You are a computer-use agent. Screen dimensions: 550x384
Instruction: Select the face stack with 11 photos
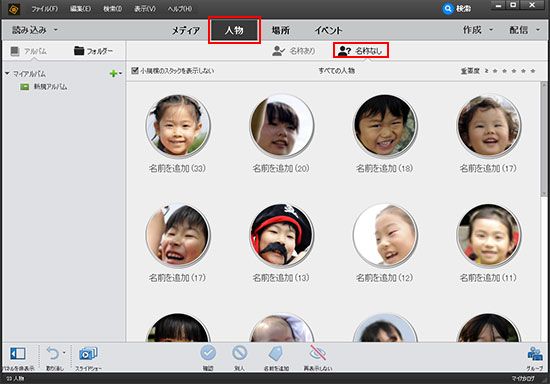pyautogui.click(x=489, y=235)
